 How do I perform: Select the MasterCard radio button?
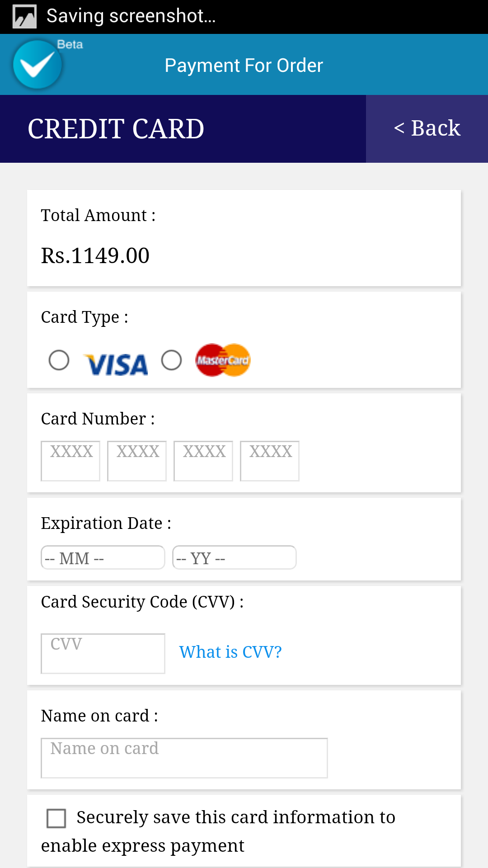pos(172,360)
